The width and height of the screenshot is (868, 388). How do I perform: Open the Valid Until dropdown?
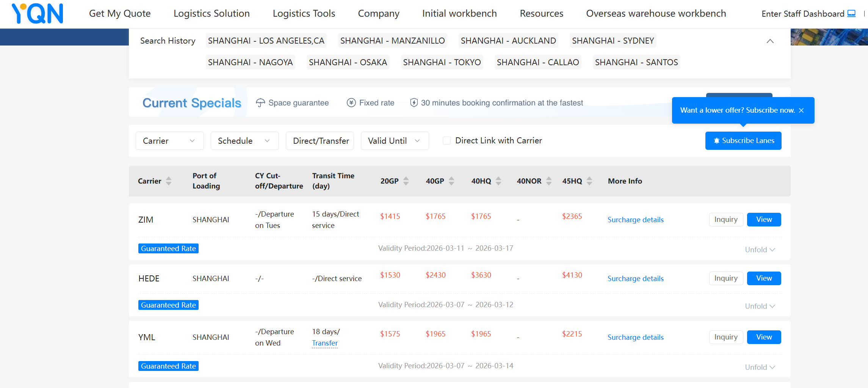pos(395,141)
